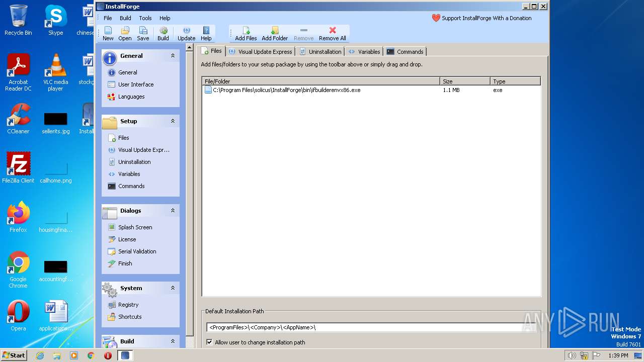Click the volume icon in system tray

pyautogui.click(x=572, y=355)
